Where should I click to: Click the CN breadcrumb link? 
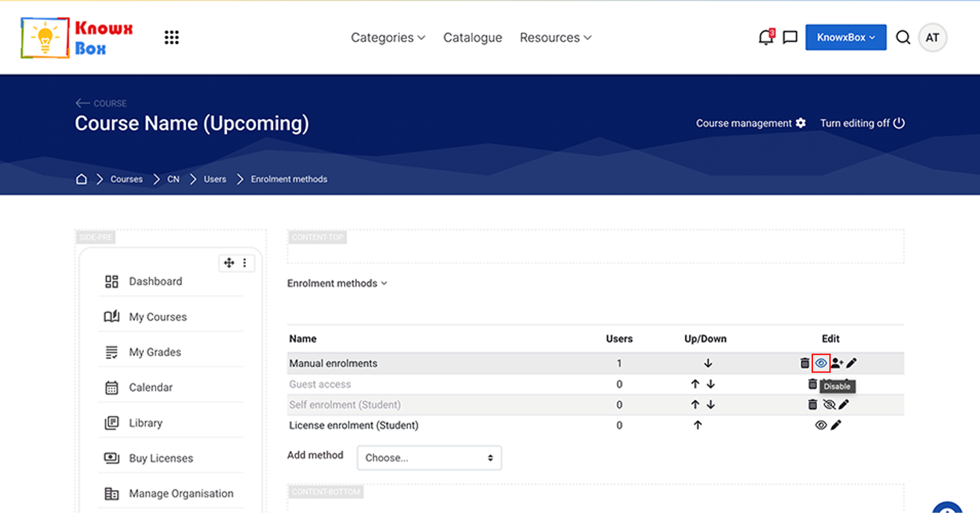pos(173,179)
